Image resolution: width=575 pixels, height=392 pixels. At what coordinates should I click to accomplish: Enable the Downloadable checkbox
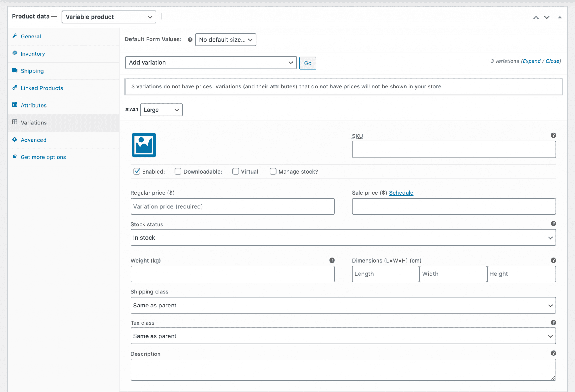[x=178, y=171]
